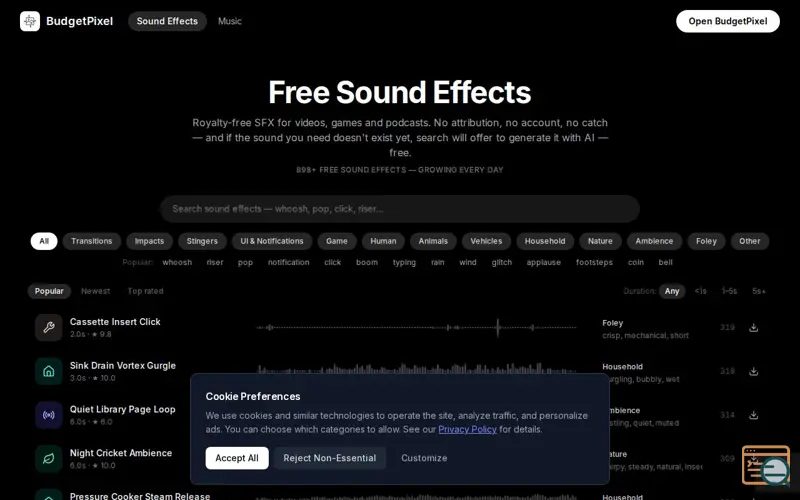Filter by Impacts category
800x500 pixels.
pos(149,241)
